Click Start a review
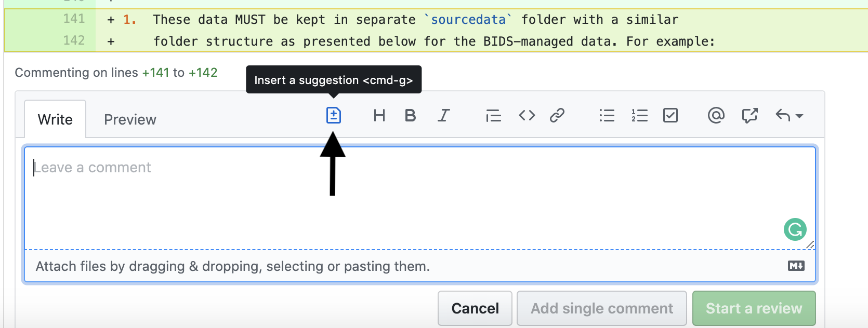Image resolution: width=868 pixels, height=328 pixels. click(x=754, y=308)
